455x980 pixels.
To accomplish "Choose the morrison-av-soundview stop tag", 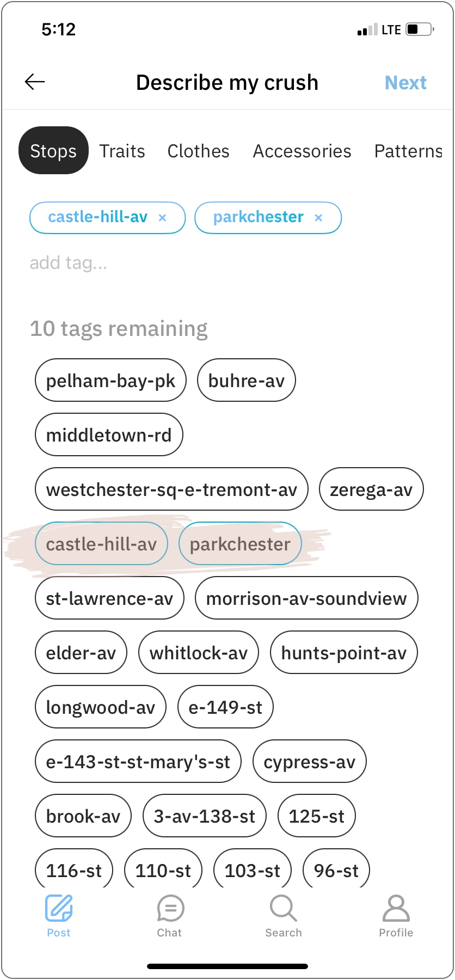I will click(x=306, y=598).
